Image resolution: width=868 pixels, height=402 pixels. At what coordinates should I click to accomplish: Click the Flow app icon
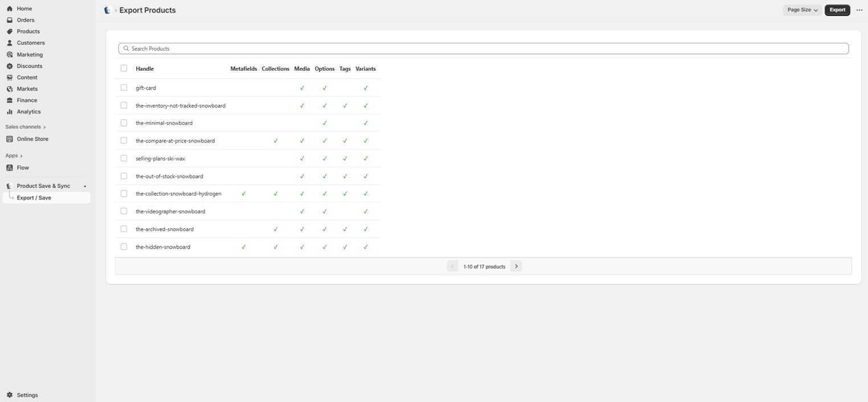[x=10, y=168]
